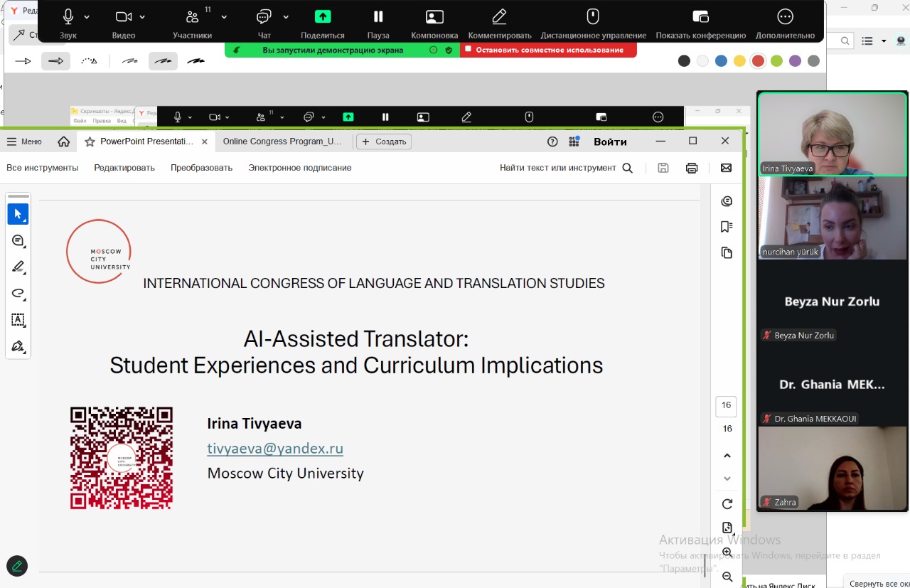Click Irina Tivyaeva's video thumbnail
This screenshot has height=588, width=910.
click(832, 134)
